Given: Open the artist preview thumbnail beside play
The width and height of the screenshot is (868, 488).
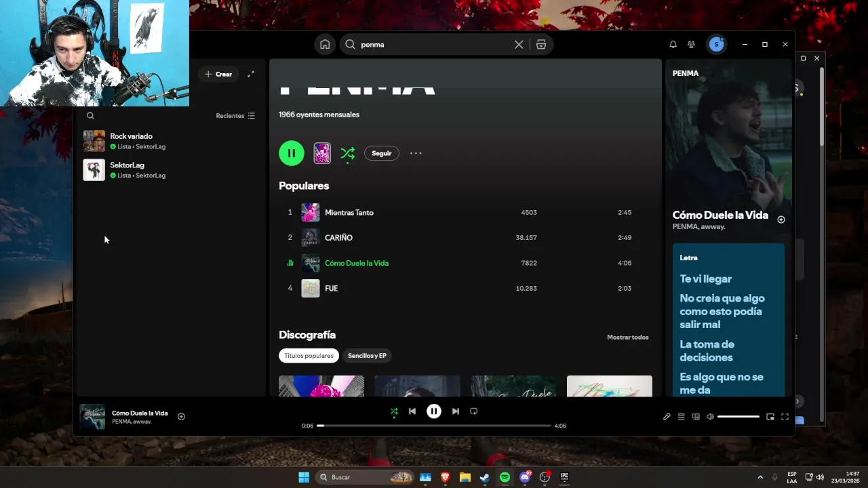Looking at the screenshot, I should point(322,153).
